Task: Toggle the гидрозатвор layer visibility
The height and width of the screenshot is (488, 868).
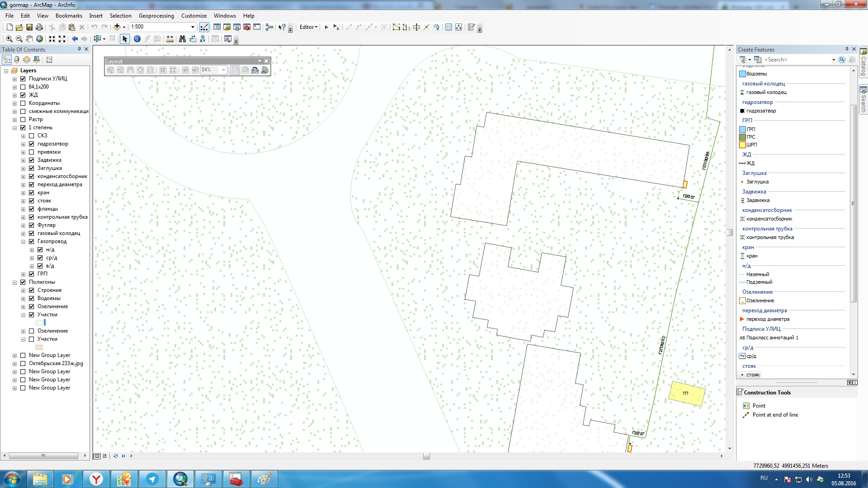Action: tap(32, 144)
